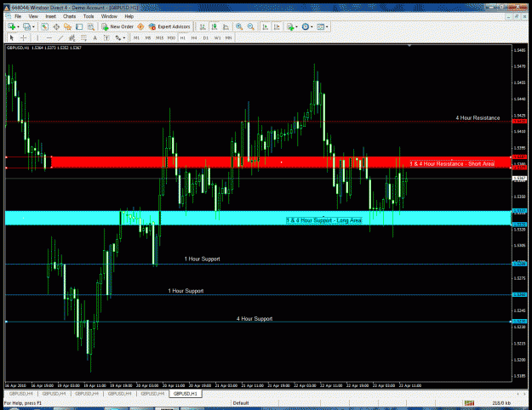The width and height of the screenshot is (532, 410).
Task: Select the cyan Long Area support rectangle
Action: coord(258,218)
